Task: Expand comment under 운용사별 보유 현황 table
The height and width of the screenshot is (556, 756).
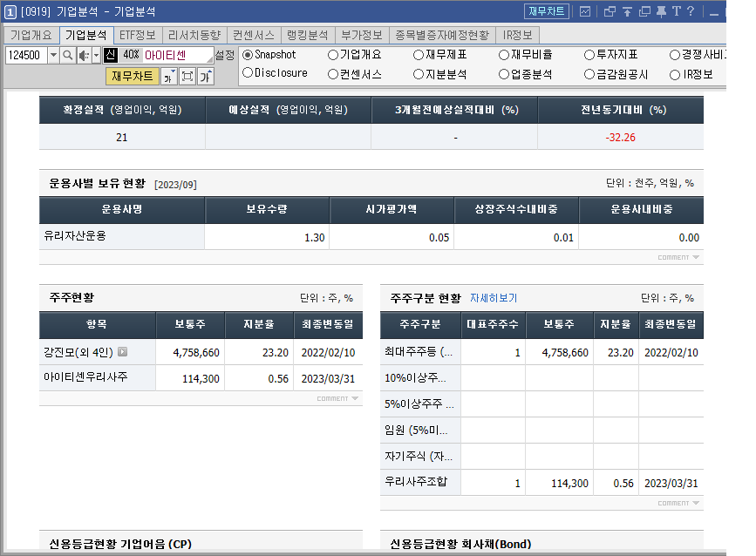Action: [x=678, y=257]
